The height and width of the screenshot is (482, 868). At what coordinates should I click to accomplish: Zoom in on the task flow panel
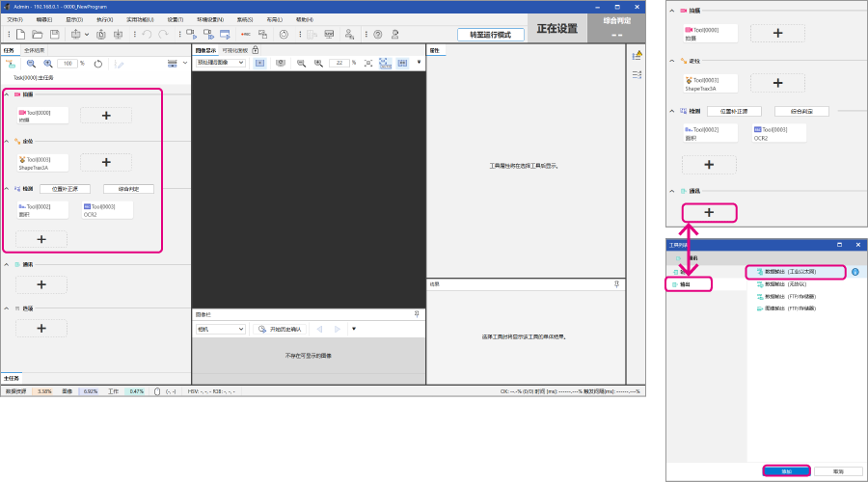(x=46, y=63)
